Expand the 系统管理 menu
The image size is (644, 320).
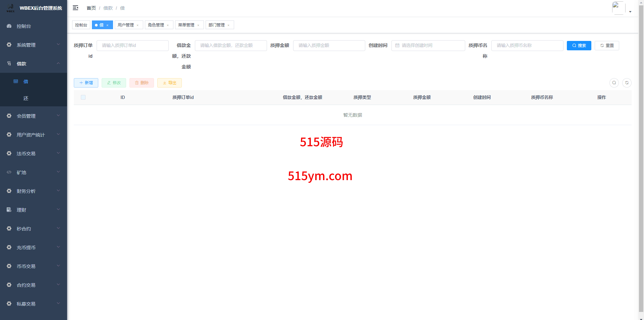tap(34, 45)
